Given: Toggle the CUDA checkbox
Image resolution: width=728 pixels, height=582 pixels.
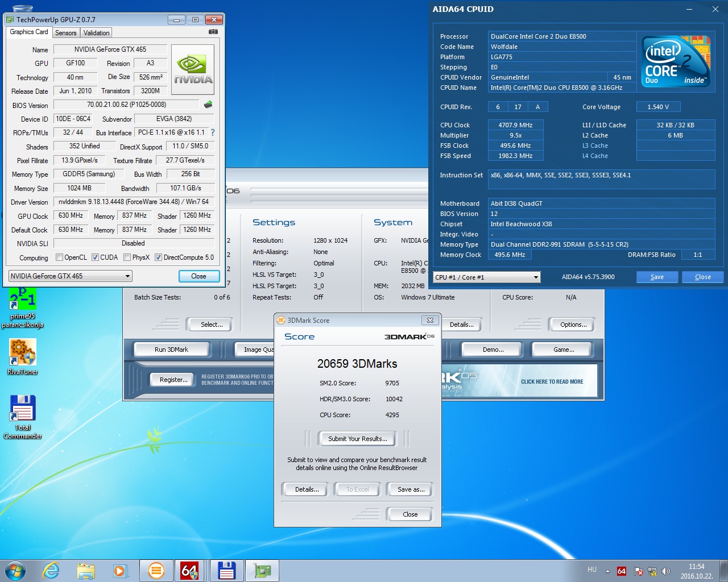Looking at the screenshot, I should [x=96, y=257].
